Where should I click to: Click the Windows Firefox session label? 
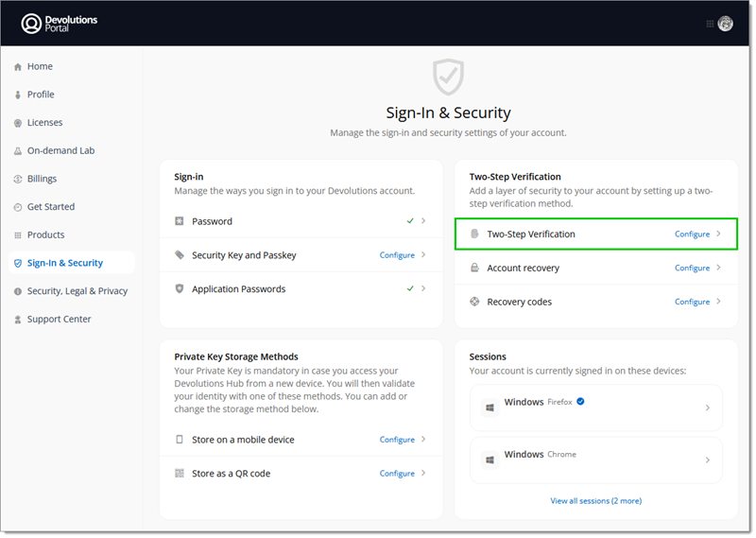coord(538,402)
